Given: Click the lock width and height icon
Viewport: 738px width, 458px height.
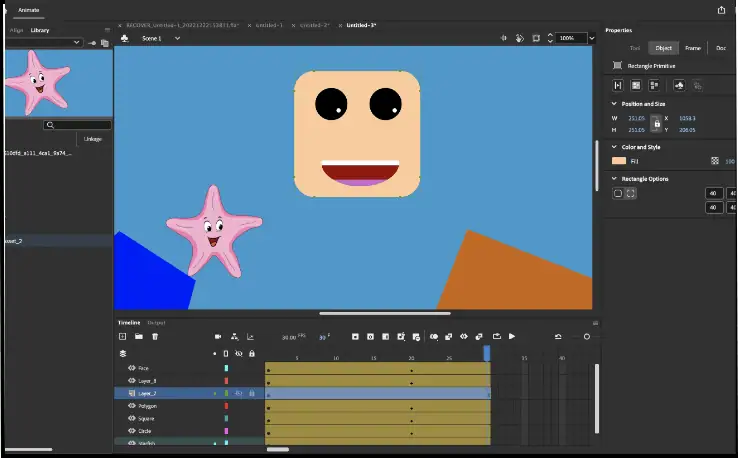Looking at the screenshot, I should click(x=656, y=123).
